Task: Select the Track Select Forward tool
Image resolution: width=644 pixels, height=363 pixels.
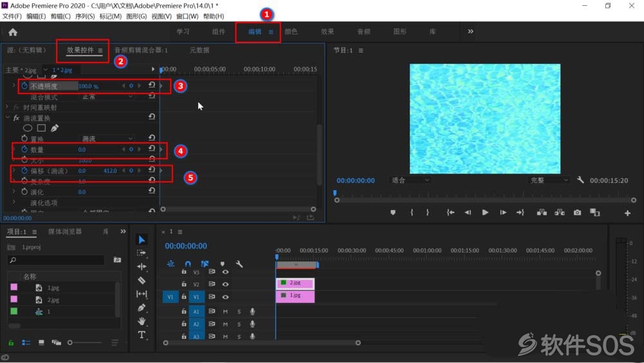Action: tap(141, 253)
